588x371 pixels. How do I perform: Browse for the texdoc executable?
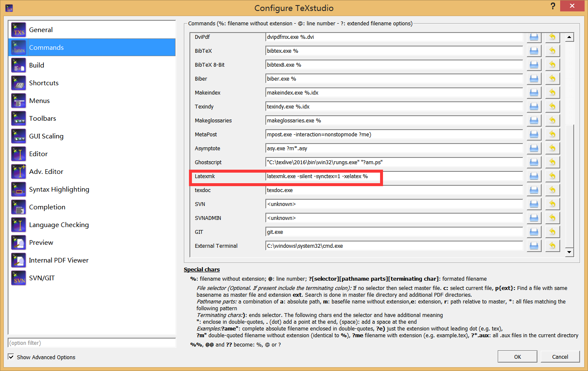click(x=534, y=190)
